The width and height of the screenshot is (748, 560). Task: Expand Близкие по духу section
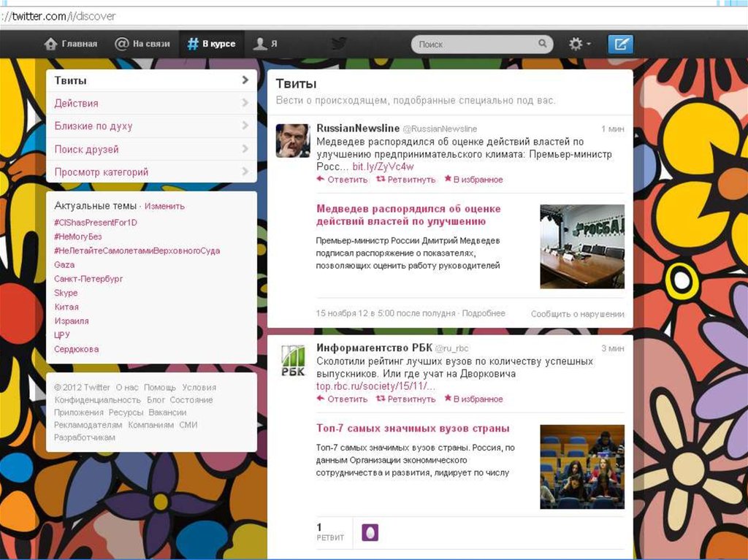click(x=151, y=126)
